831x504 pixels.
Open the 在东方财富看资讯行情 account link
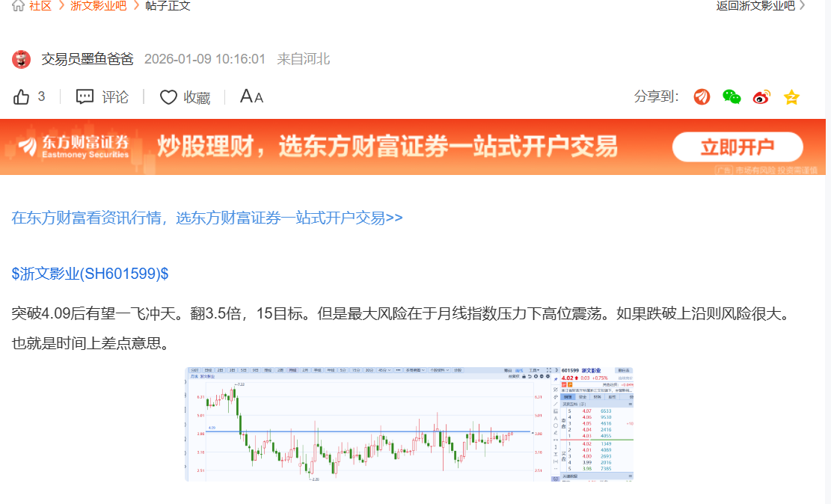[x=207, y=218]
